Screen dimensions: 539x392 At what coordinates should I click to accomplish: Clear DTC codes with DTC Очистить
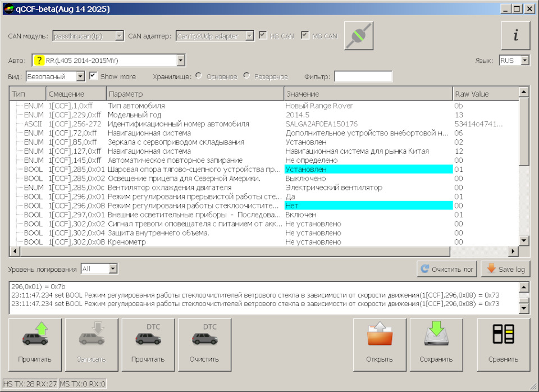pyautogui.click(x=204, y=345)
